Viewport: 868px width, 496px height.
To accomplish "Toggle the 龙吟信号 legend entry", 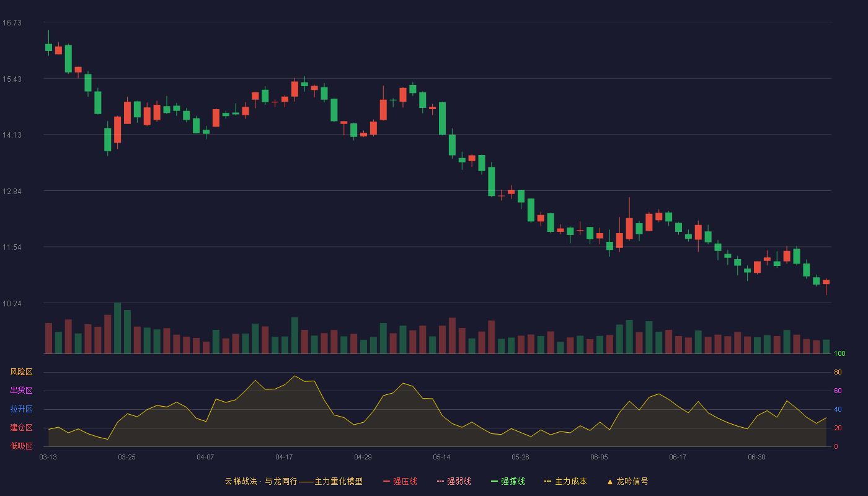I will point(627,481).
